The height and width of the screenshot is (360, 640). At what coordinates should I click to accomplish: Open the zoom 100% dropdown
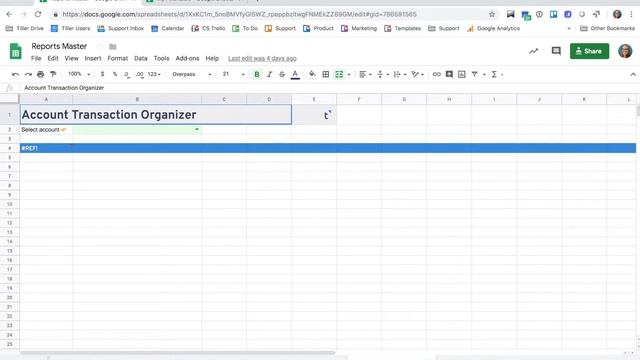pos(79,74)
